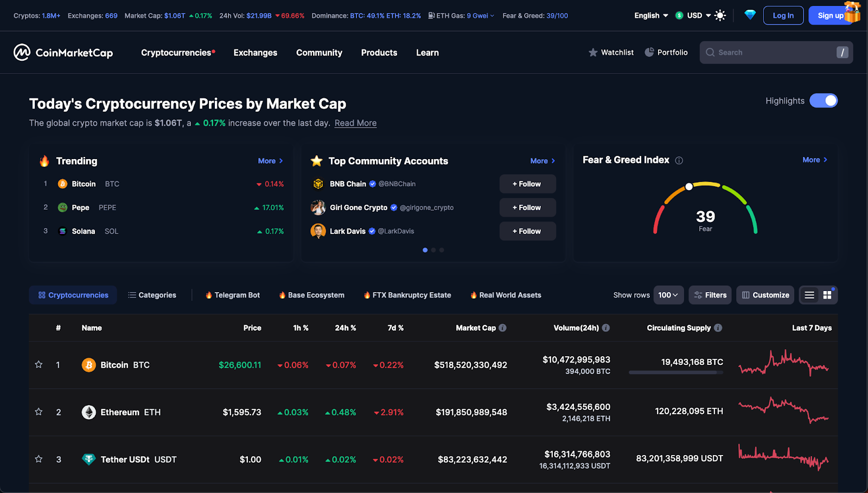Open Portfolio via the pie chart icon
The height and width of the screenshot is (493, 868).
click(x=649, y=52)
